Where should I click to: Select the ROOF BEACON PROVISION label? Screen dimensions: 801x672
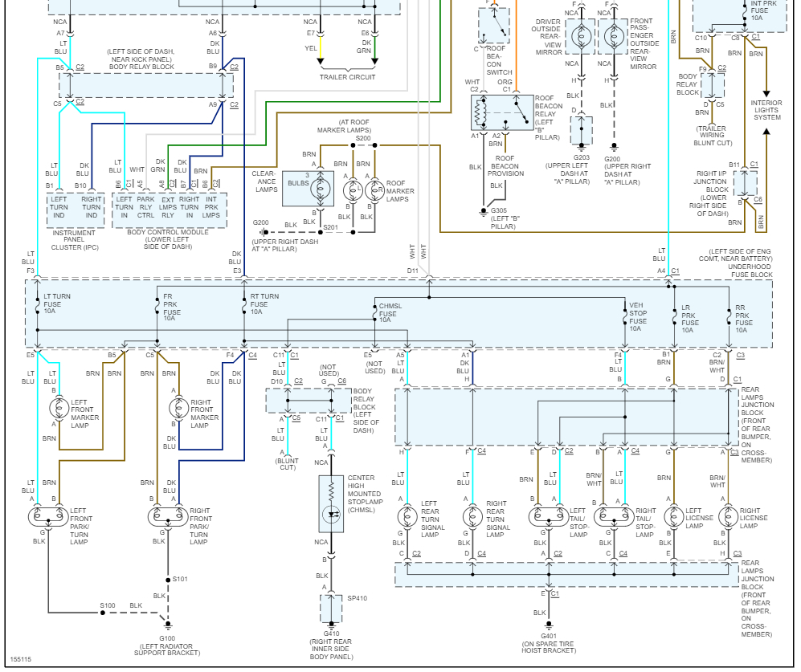click(x=505, y=166)
